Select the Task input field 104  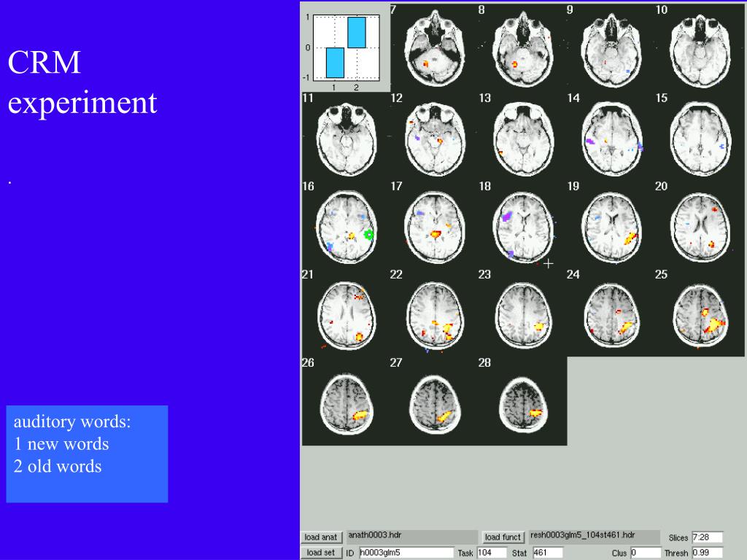tap(492, 553)
